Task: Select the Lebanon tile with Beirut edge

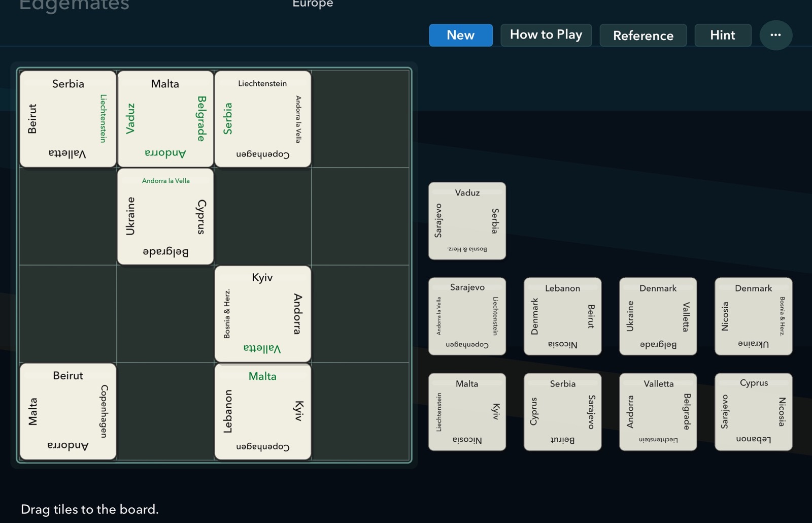Action: 562,316
